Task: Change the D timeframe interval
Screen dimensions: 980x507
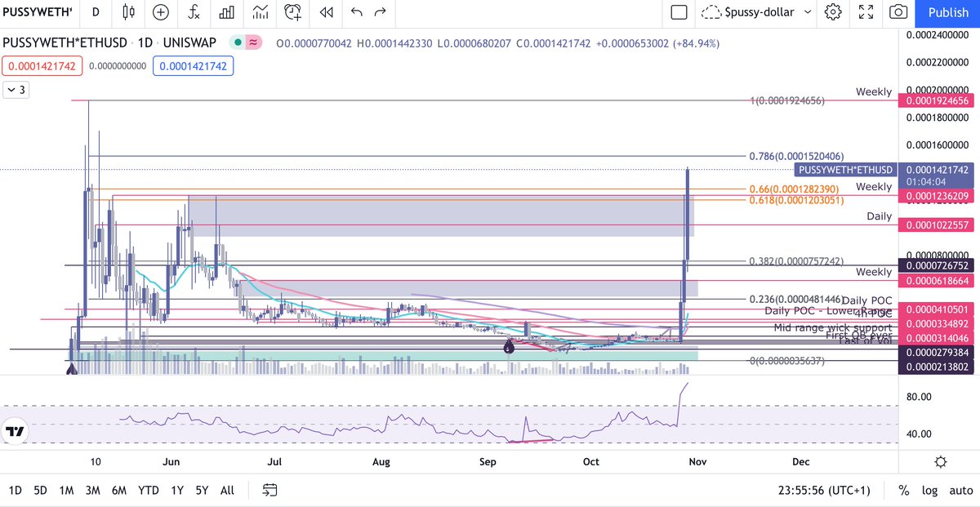Action: [x=96, y=12]
